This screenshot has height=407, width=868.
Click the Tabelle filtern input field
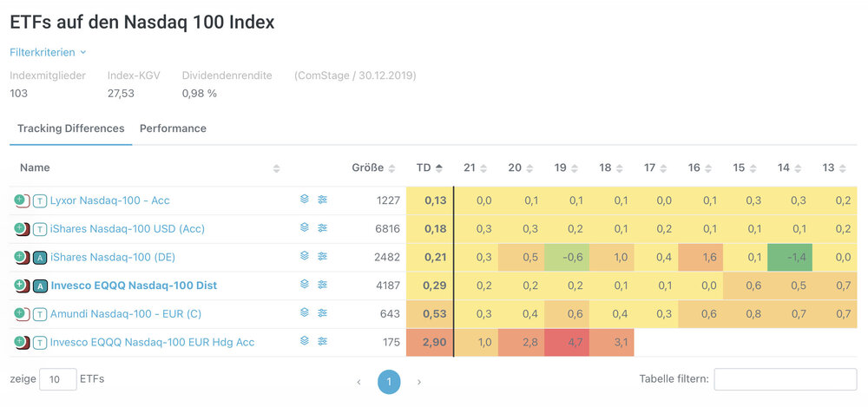tap(785, 379)
